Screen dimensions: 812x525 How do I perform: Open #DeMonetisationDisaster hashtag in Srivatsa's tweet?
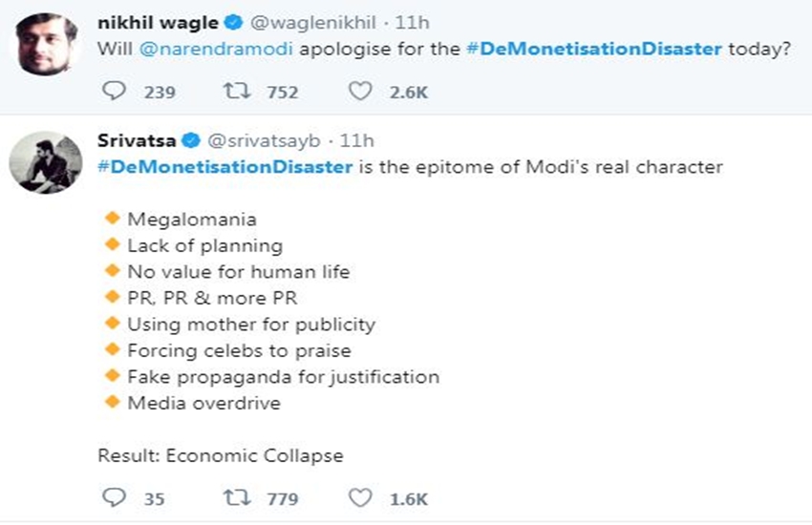[225, 167]
